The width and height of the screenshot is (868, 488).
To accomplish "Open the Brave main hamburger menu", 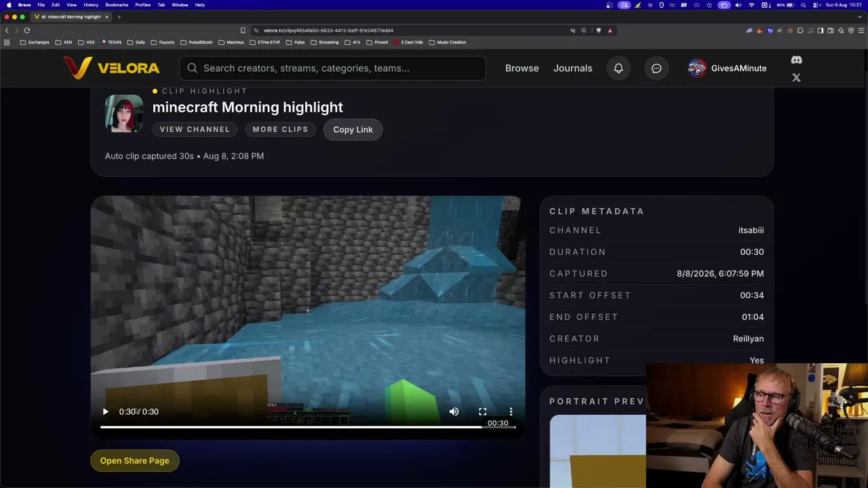I will point(861,30).
